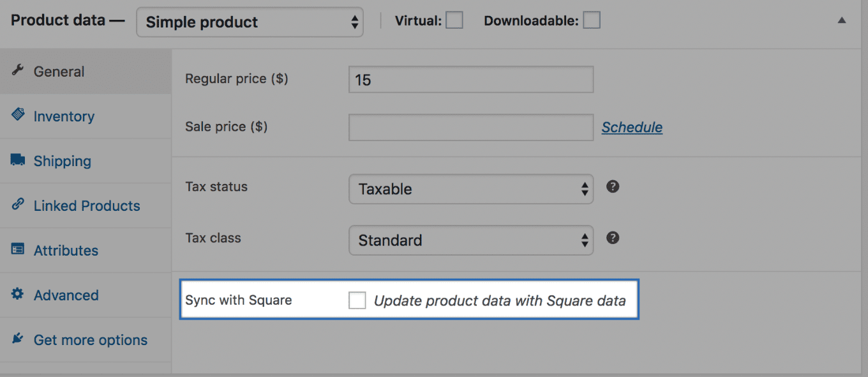Open the Tax status Taxable dropdown
This screenshot has width=868, height=377.
(x=471, y=189)
